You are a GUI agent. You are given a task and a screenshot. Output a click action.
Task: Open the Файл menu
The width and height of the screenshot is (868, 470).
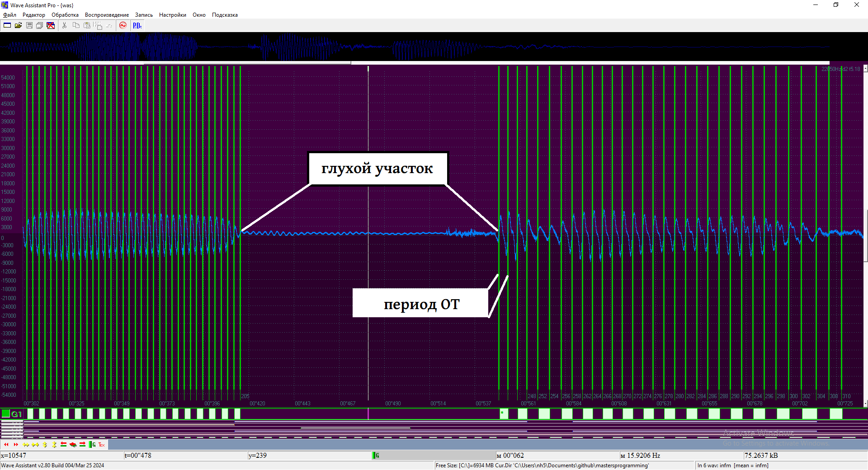click(x=9, y=15)
